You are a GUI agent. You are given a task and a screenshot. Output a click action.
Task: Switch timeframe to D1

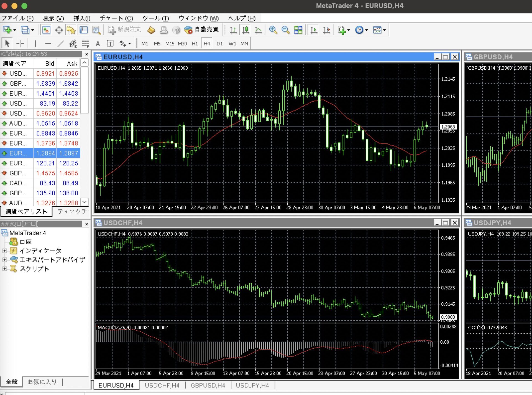click(219, 44)
